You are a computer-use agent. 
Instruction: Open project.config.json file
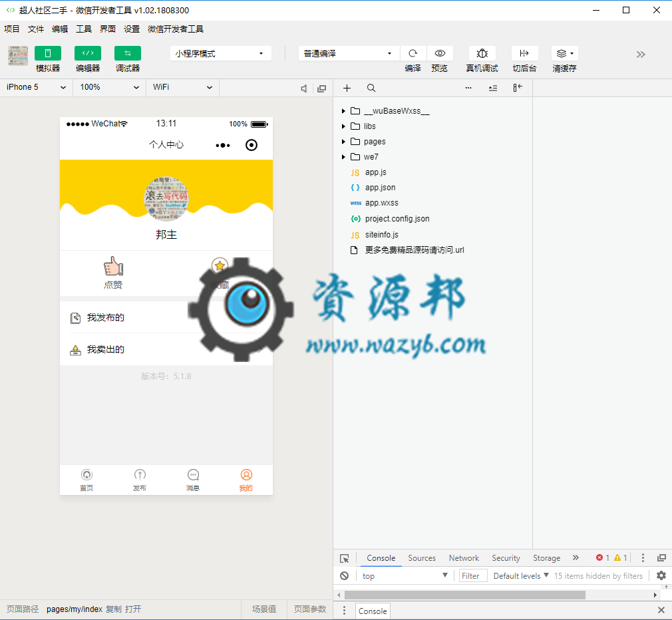click(x=397, y=219)
